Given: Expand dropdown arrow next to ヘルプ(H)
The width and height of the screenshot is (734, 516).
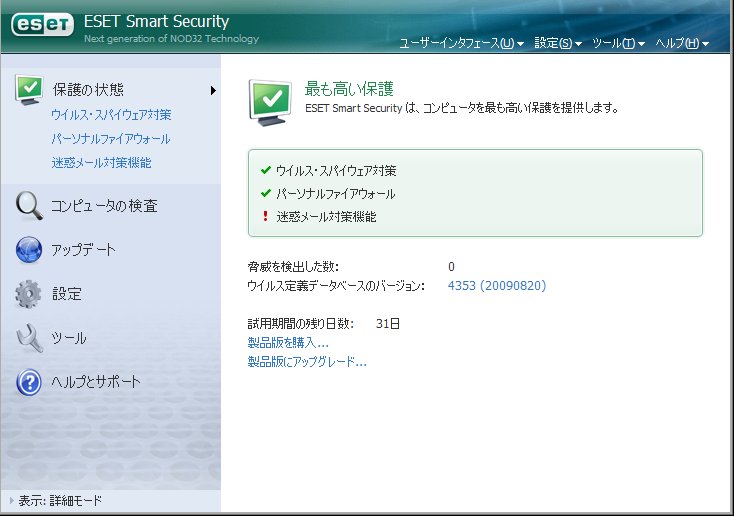Looking at the screenshot, I should coord(705,44).
